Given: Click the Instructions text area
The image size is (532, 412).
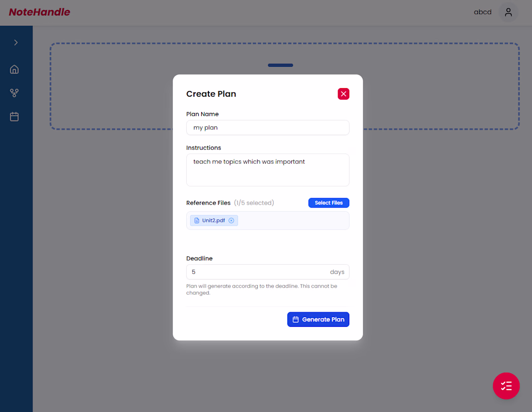Looking at the screenshot, I should click(x=268, y=170).
